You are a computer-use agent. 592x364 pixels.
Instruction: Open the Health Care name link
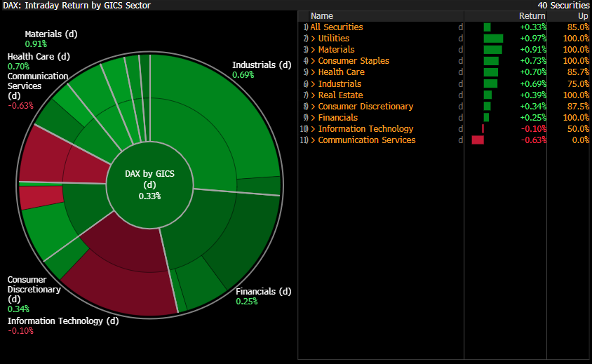pos(342,72)
